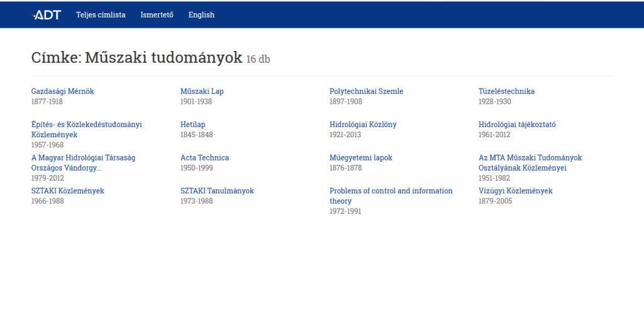Viewport: 644px width, 321px height.
Task: Click year range 1876-1878
Action: (x=346, y=168)
